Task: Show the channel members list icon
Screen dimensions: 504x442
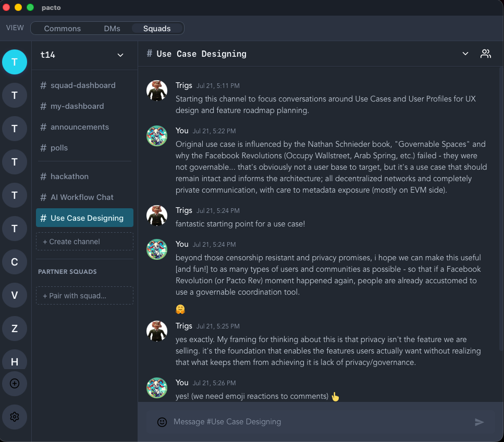Action: pos(486,54)
